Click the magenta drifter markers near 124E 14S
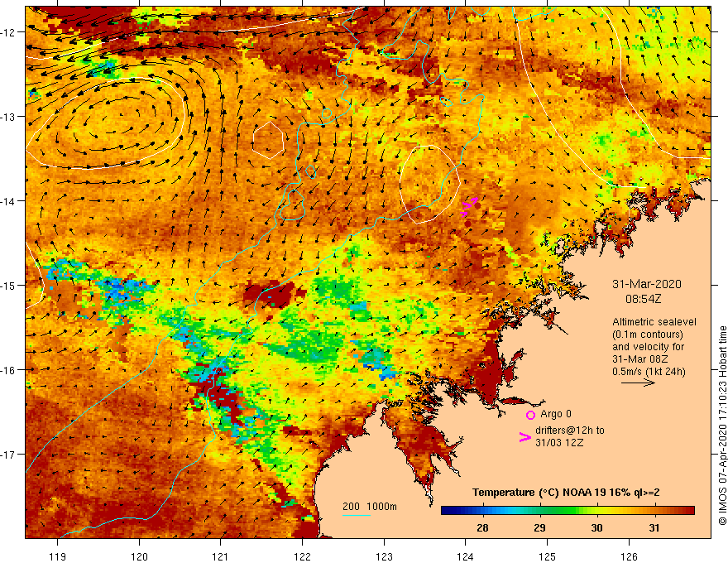Screen dimensions: 728x563 coord(469,207)
